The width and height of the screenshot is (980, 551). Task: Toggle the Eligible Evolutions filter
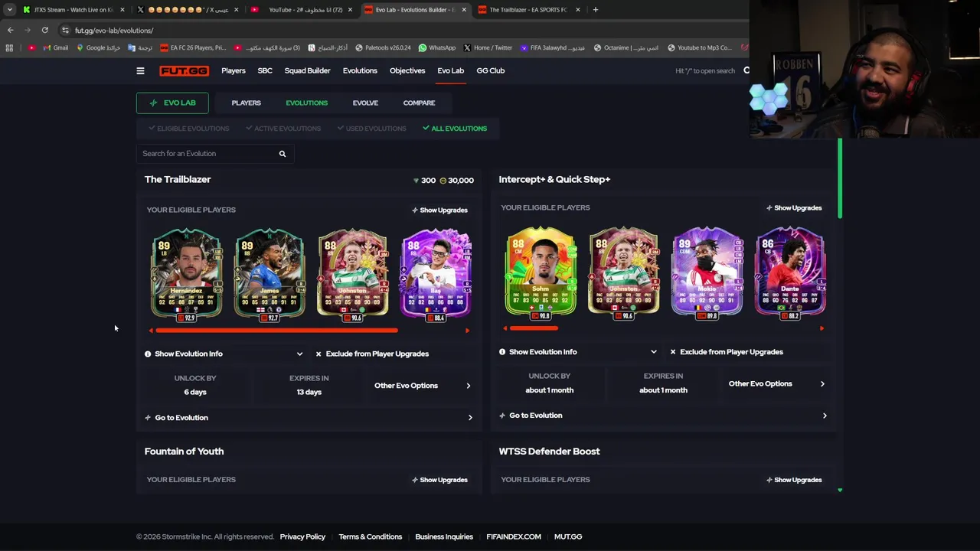pyautogui.click(x=188, y=129)
